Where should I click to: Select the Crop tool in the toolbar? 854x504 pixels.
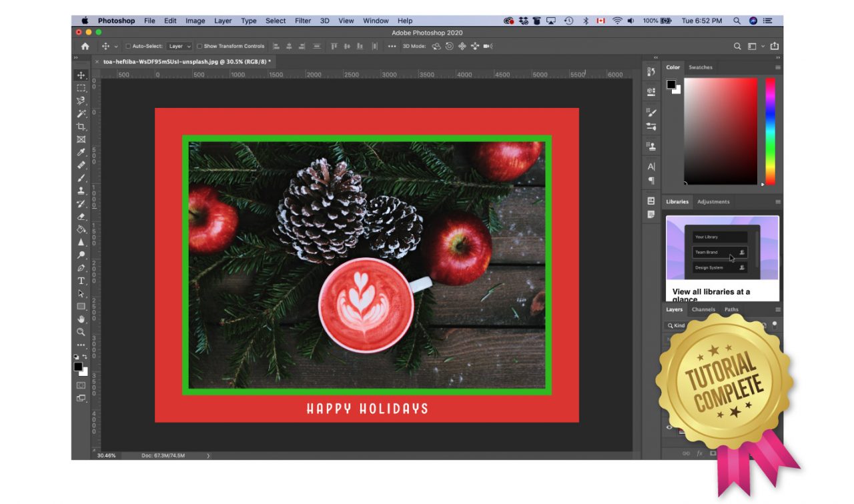coord(81,127)
